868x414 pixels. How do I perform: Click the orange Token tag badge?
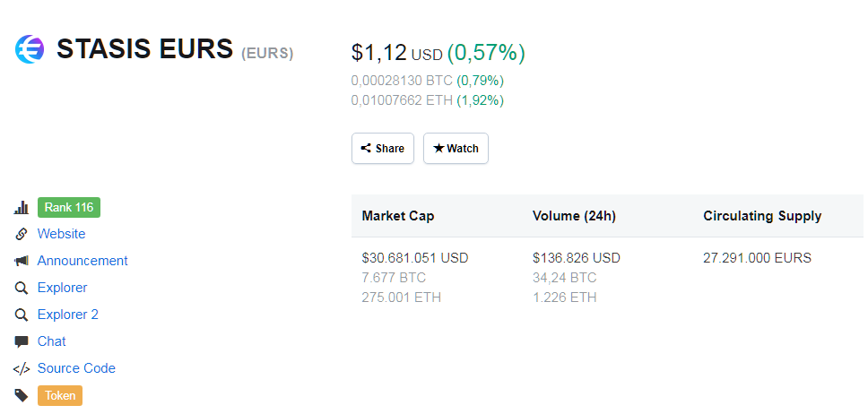(x=60, y=395)
